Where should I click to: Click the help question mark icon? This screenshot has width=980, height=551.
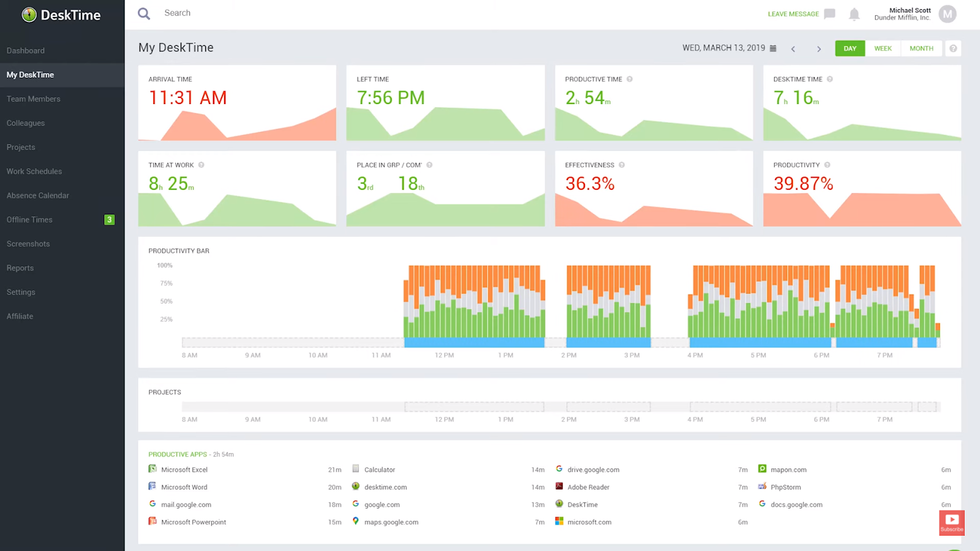953,48
